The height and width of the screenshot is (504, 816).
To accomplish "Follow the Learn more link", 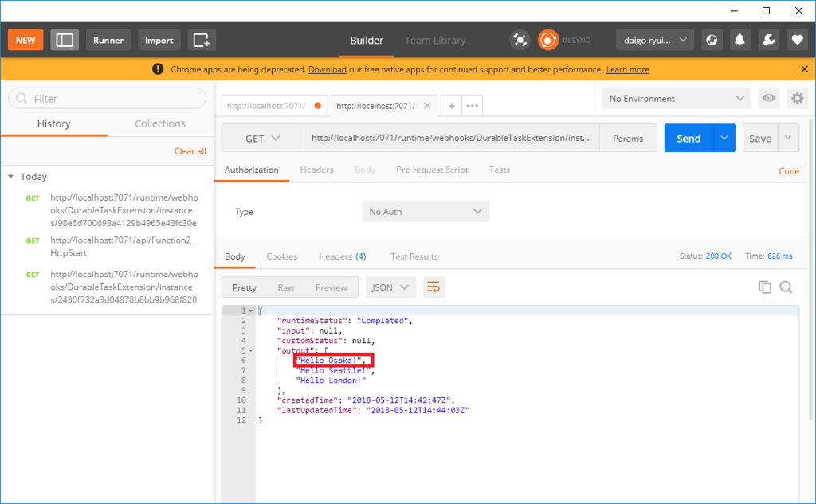I will 628,70.
